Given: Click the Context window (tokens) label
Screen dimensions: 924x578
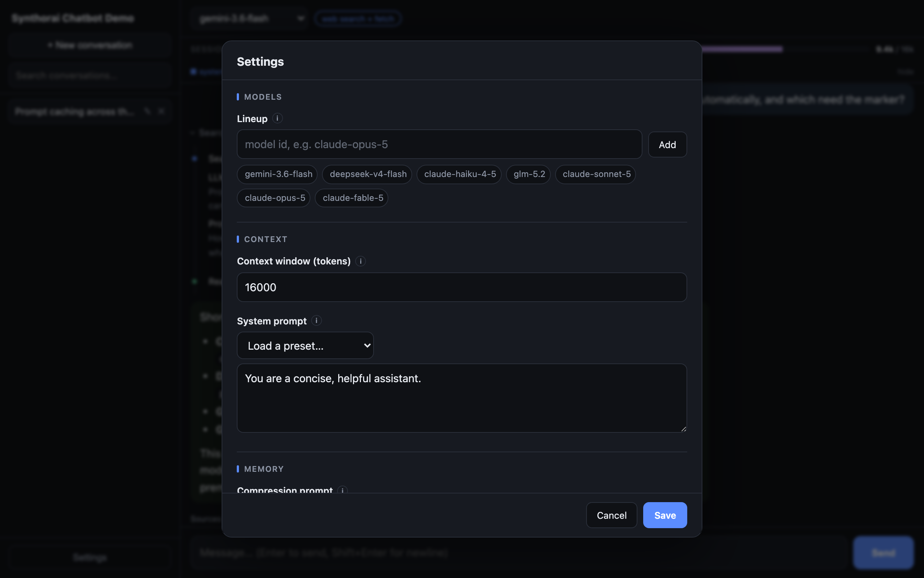Looking at the screenshot, I should pos(293,261).
